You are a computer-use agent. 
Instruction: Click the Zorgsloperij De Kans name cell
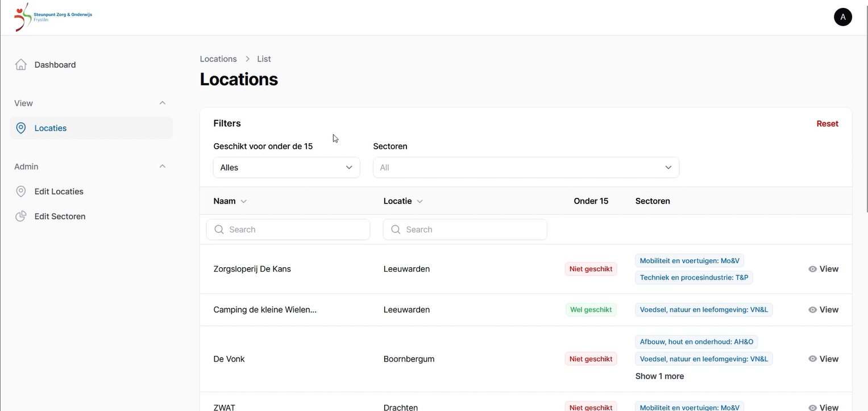(252, 269)
